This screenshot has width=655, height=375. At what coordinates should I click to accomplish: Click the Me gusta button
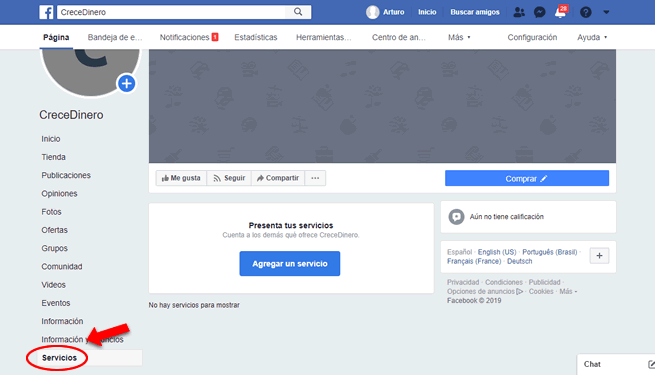(181, 178)
